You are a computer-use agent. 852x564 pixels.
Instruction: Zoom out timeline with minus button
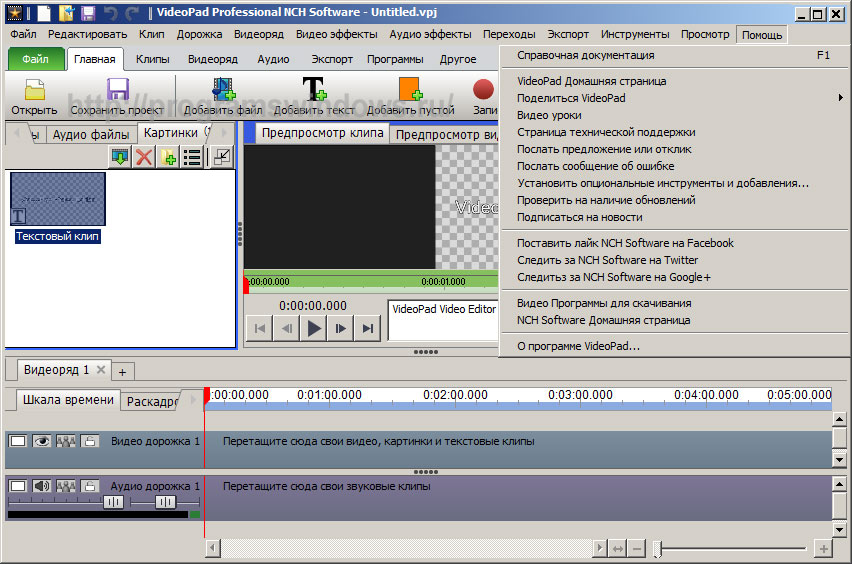[x=636, y=549]
